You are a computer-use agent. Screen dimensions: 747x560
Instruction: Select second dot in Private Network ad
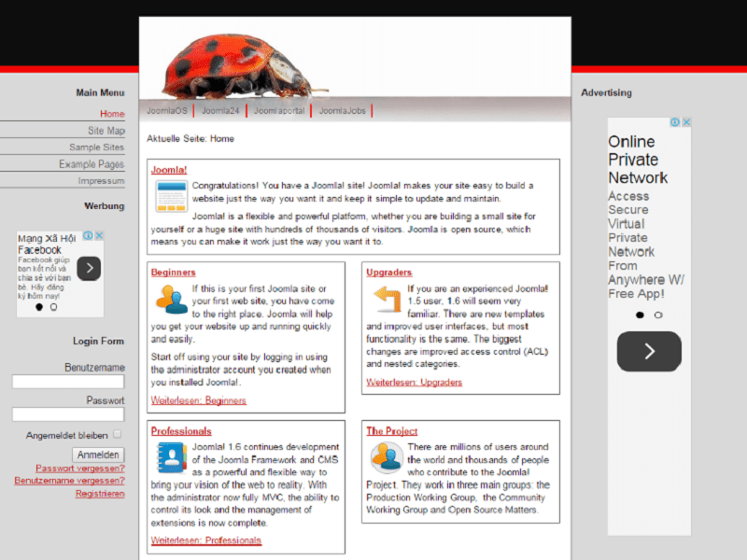click(x=658, y=315)
